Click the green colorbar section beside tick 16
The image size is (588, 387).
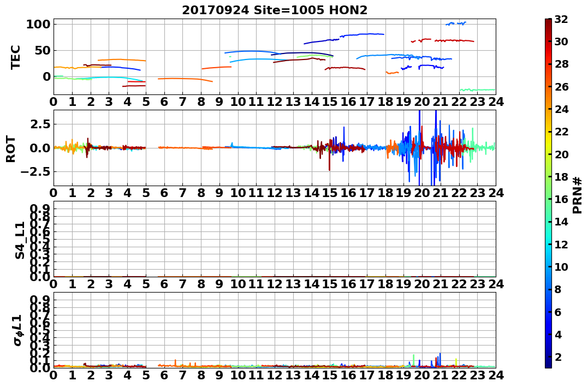point(548,199)
